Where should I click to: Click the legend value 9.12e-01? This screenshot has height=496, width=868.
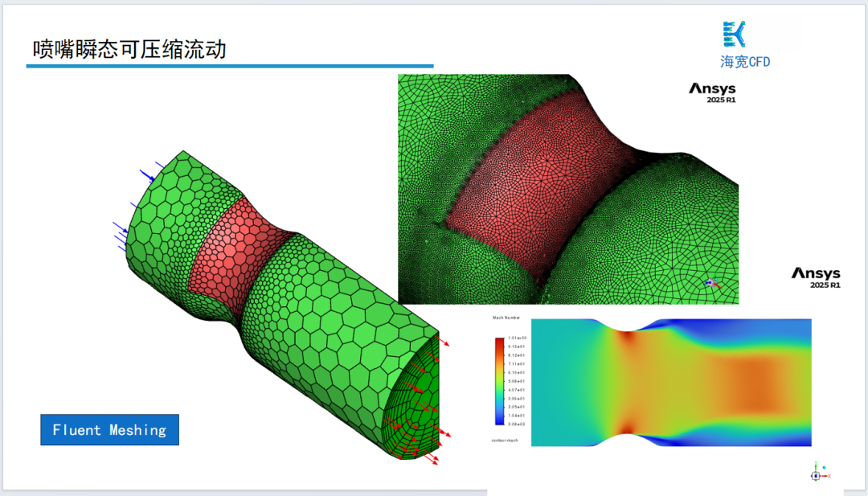(517, 346)
